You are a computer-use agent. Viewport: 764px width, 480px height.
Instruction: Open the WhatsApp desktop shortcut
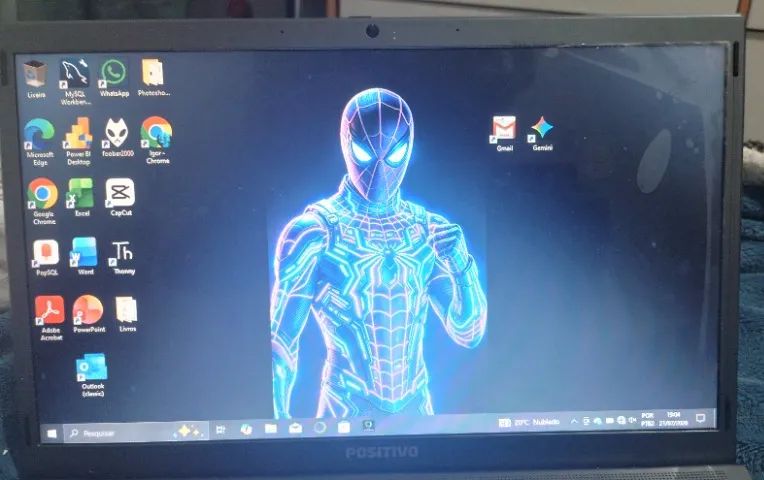point(114,78)
